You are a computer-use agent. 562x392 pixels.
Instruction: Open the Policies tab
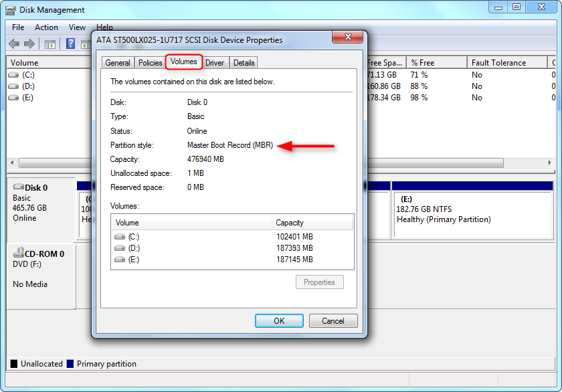(x=150, y=63)
